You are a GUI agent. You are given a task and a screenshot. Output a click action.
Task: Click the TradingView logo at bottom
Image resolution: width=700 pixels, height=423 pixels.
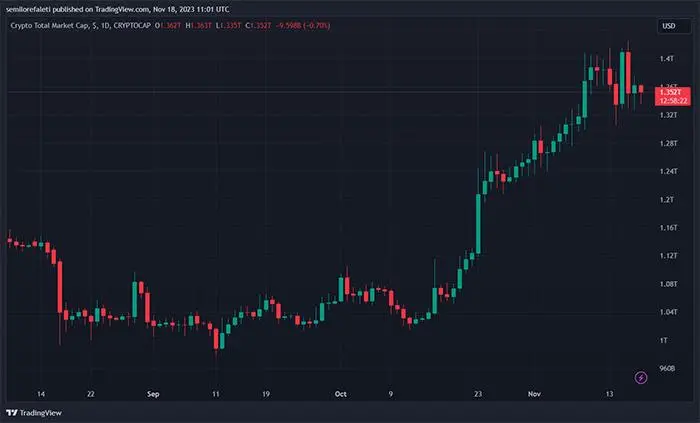[x=34, y=413]
